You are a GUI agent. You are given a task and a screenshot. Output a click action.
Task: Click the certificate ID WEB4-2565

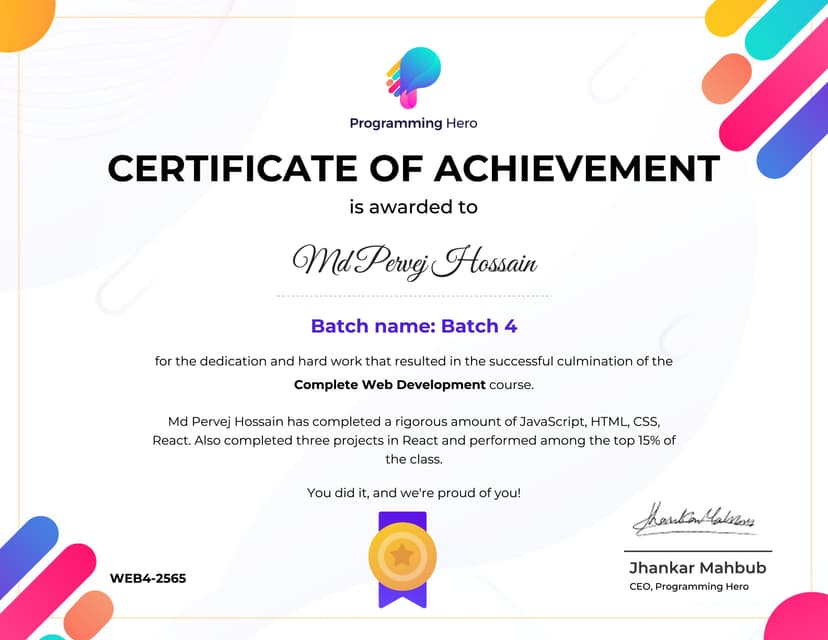tap(148, 578)
